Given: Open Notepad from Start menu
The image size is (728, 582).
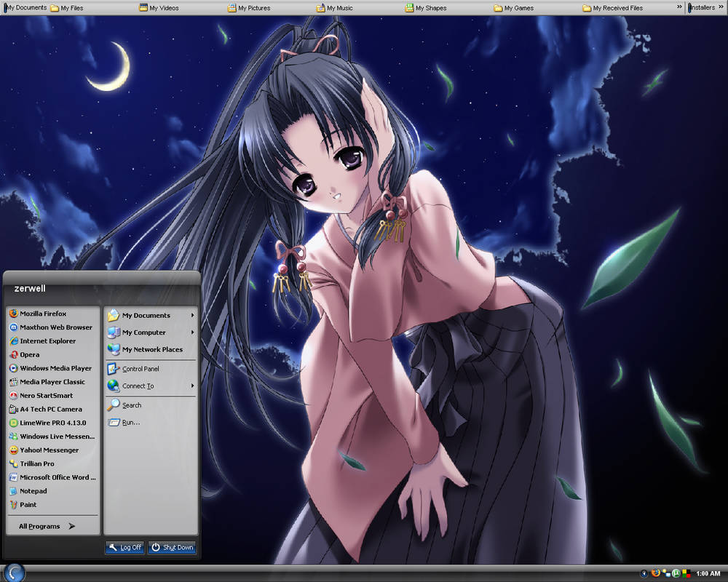Looking at the screenshot, I should [53, 491].
